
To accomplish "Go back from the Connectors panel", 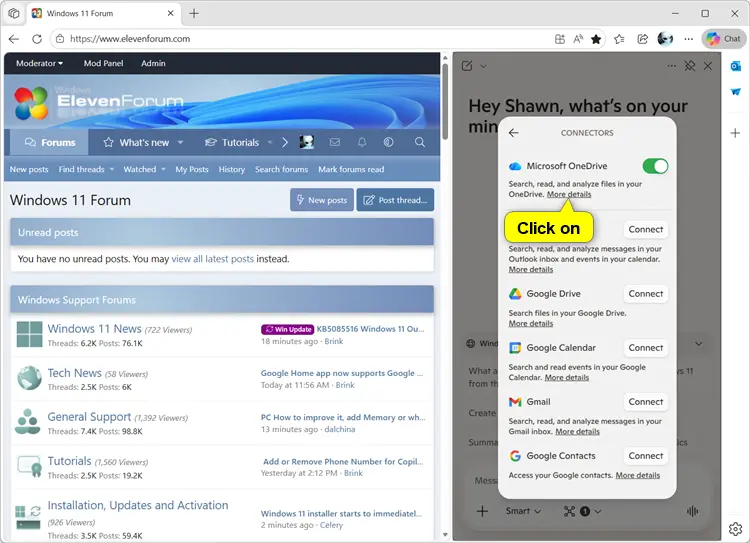I will pyautogui.click(x=514, y=133).
